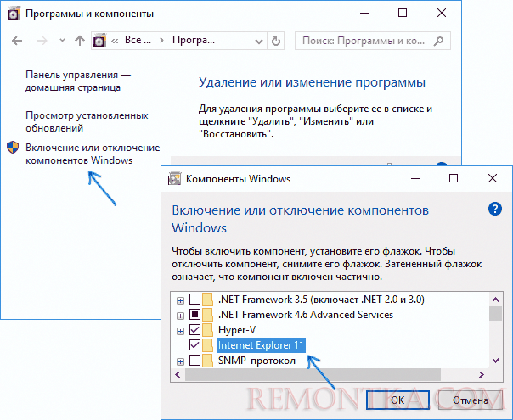The height and width of the screenshot is (420, 513).
Task: Minimize the Программы и компоненты window
Action: (x=364, y=13)
